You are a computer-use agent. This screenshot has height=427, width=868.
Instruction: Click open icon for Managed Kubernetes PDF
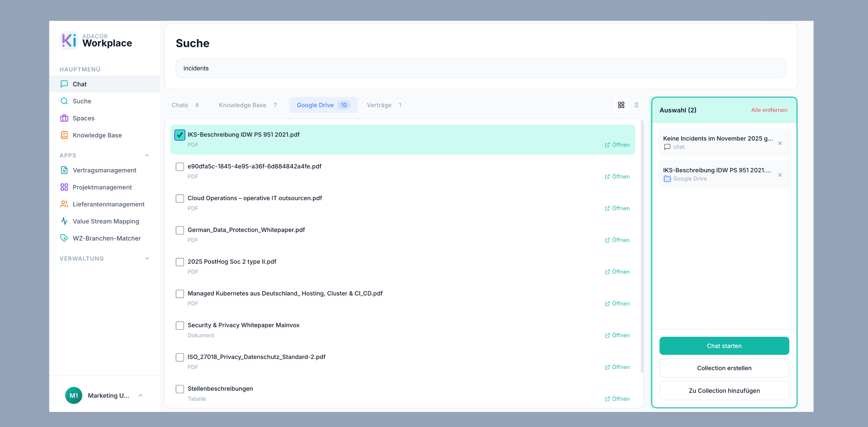tap(607, 304)
